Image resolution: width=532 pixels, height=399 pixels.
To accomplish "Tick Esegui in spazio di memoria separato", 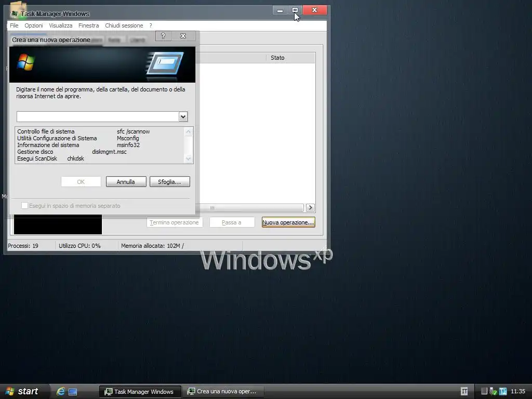I will (24, 206).
